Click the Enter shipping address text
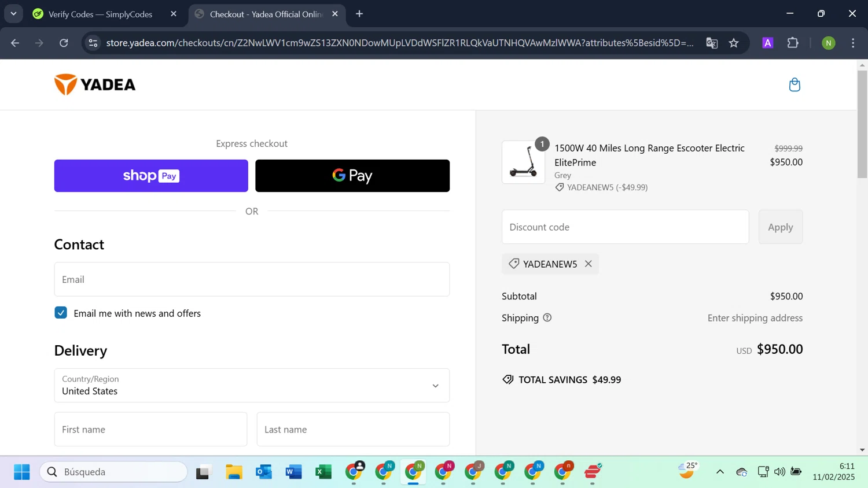The height and width of the screenshot is (488, 868). pyautogui.click(x=755, y=318)
